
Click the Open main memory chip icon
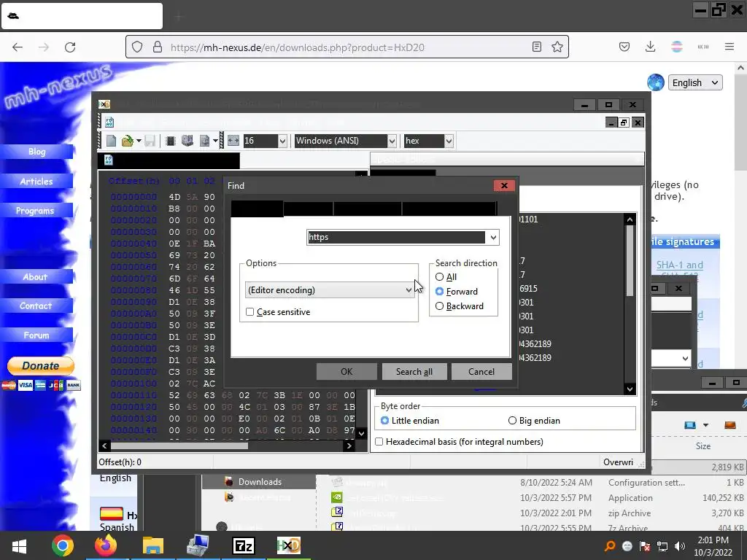[171, 141]
